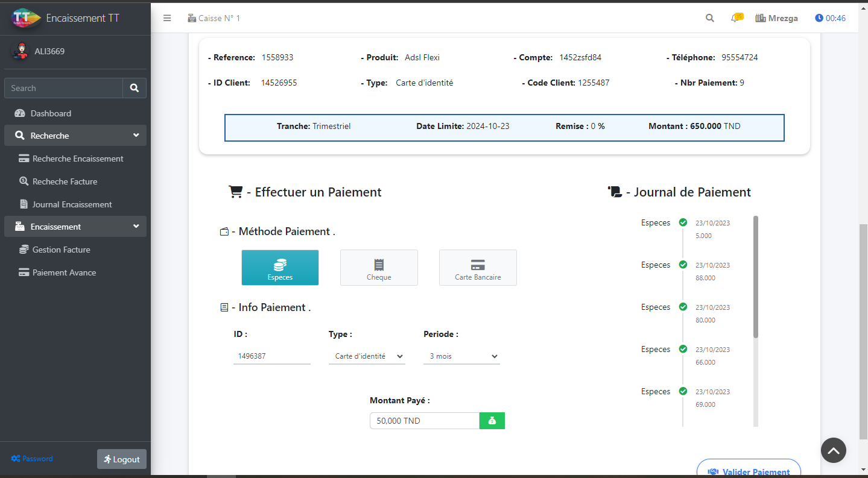Select Carte Bancaire payment method

478,268
